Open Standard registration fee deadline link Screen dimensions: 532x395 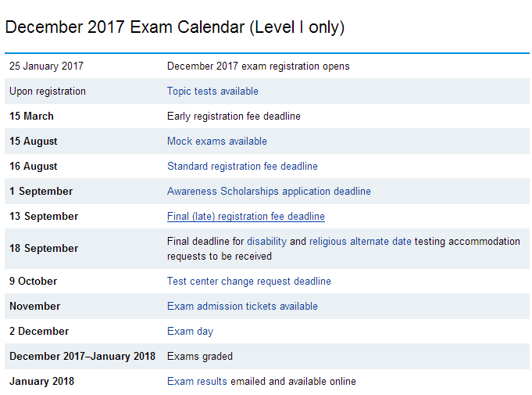[242, 167]
